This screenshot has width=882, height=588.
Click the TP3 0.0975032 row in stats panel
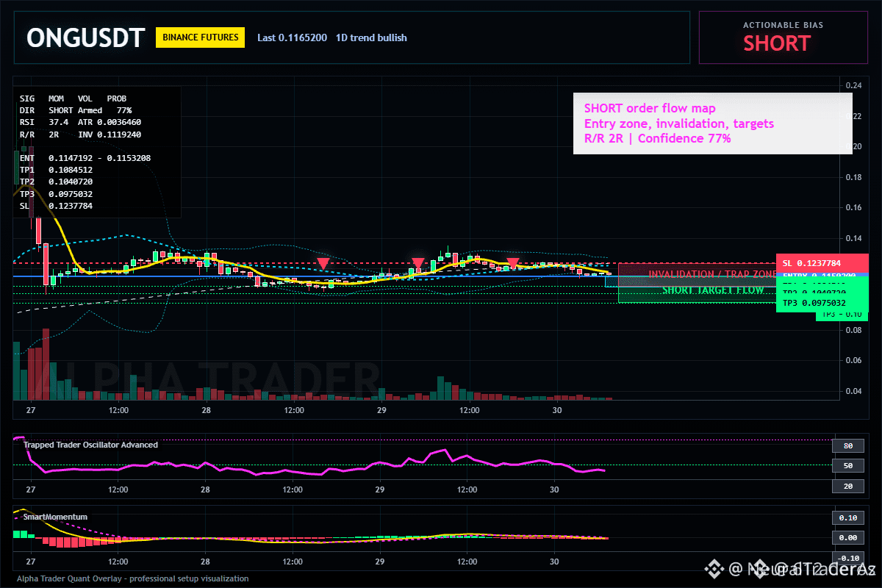point(56,194)
